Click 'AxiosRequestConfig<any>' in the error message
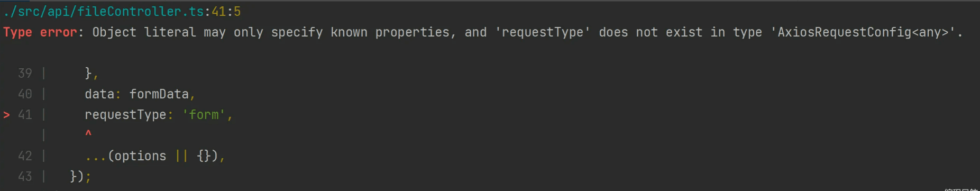Screen dimensions: 980x191 coord(863,32)
